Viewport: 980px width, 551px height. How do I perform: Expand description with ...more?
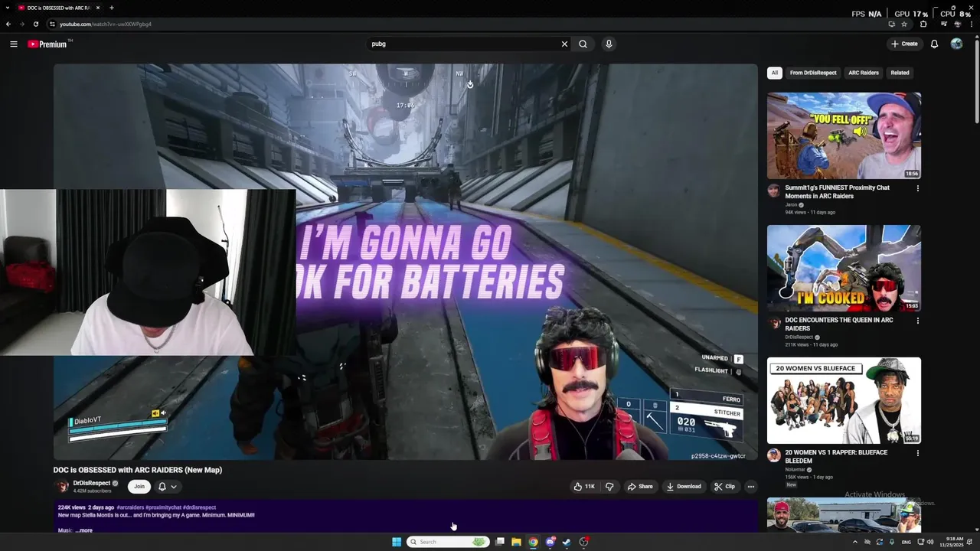click(x=84, y=530)
